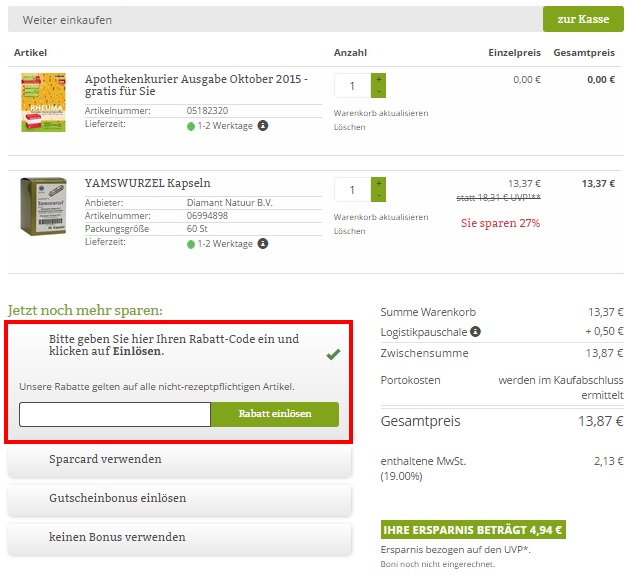Image resolution: width=641 pixels, height=582 pixels.
Task: Click the green availability dot for Apothekenkurier
Action: point(191,127)
